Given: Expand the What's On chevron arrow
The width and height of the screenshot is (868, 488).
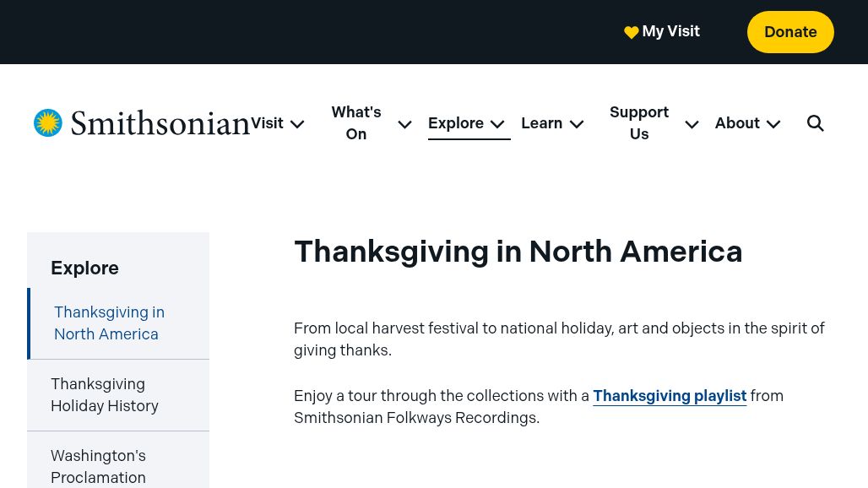Looking at the screenshot, I should 404,124.
